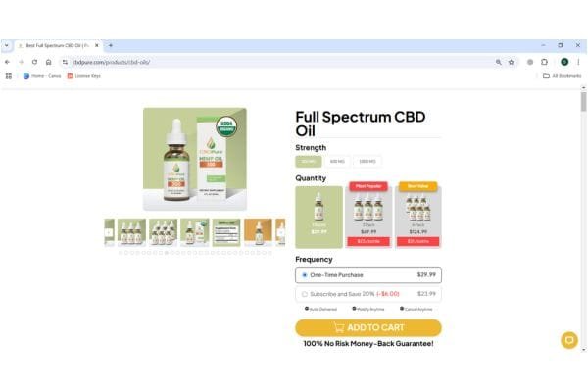Viewport: 588px width, 392px height.
Task: Open the apps grid icon in bookmarks bar
Action: pos(9,76)
